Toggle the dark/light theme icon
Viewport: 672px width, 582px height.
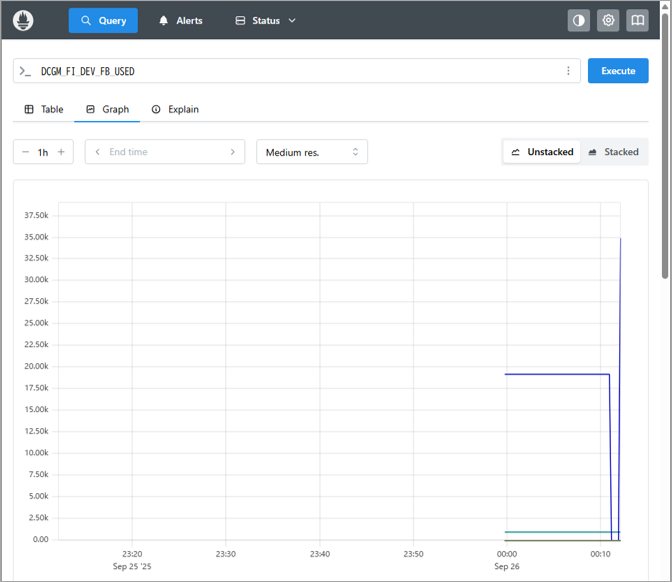click(x=578, y=20)
